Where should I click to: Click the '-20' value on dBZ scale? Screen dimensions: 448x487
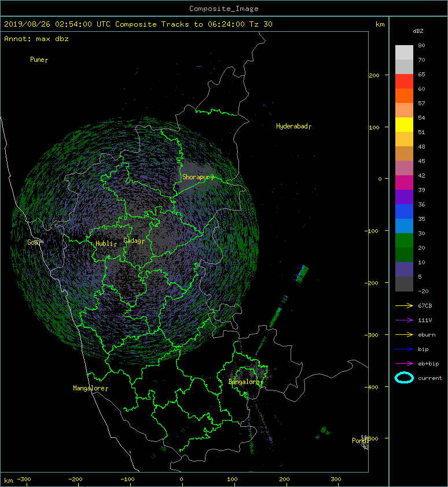point(423,292)
